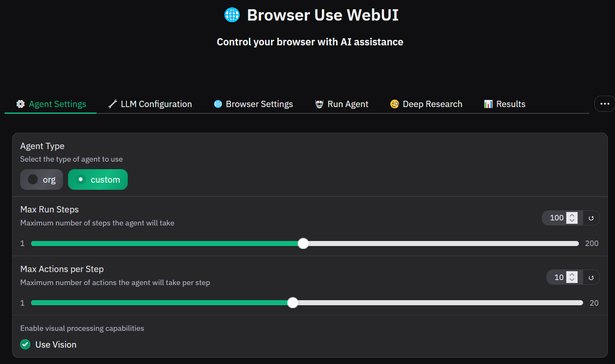This screenshot has width=615, height=364.
Task: Click the pen icon beside LLM Configuration
Action: pos(112,104)
